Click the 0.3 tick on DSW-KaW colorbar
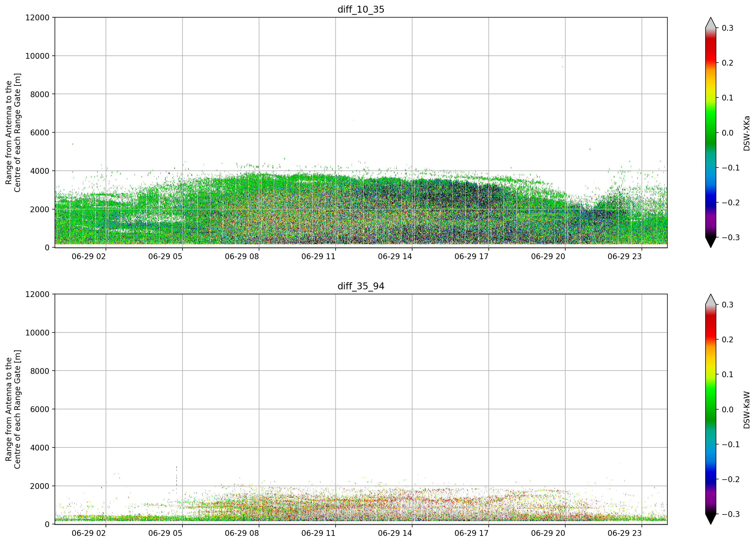 (x=727, y=305)
